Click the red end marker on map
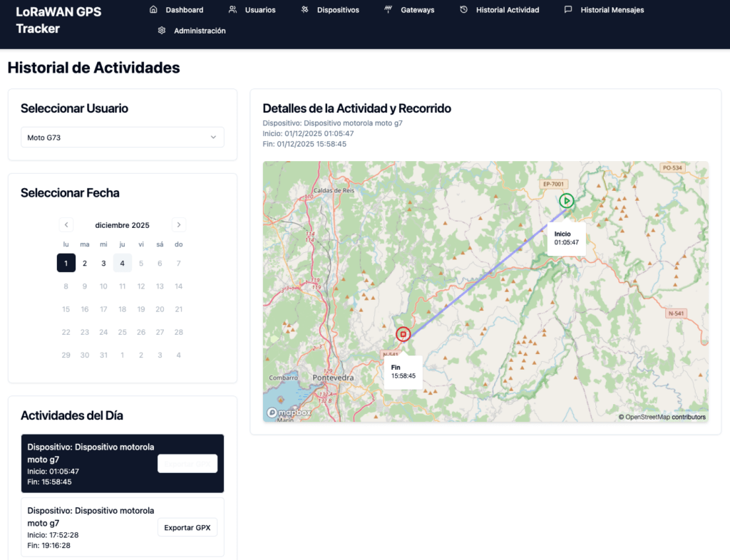 point(403,334)
